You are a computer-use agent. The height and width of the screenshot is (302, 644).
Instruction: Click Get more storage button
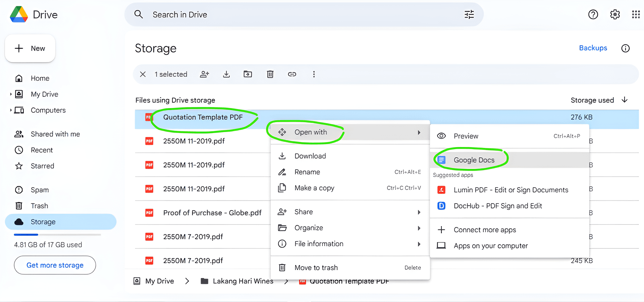pos(55,265)
